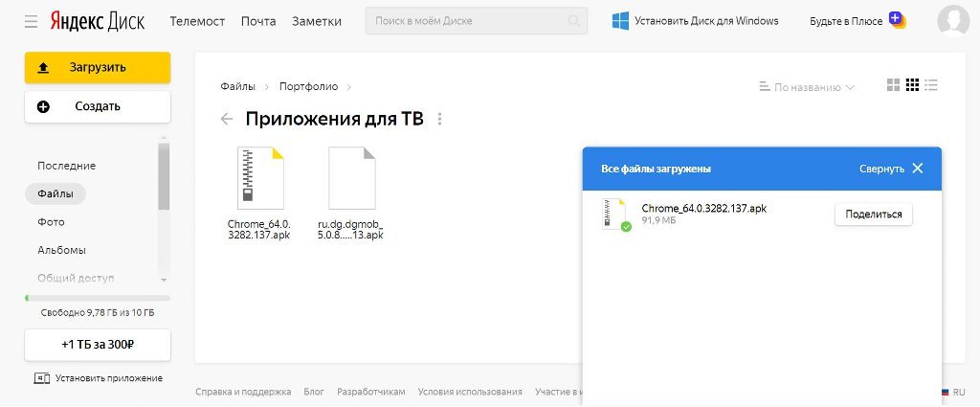Click the Яндекс Диск logo
Screen dimensions: 980x407
(97, 21)
